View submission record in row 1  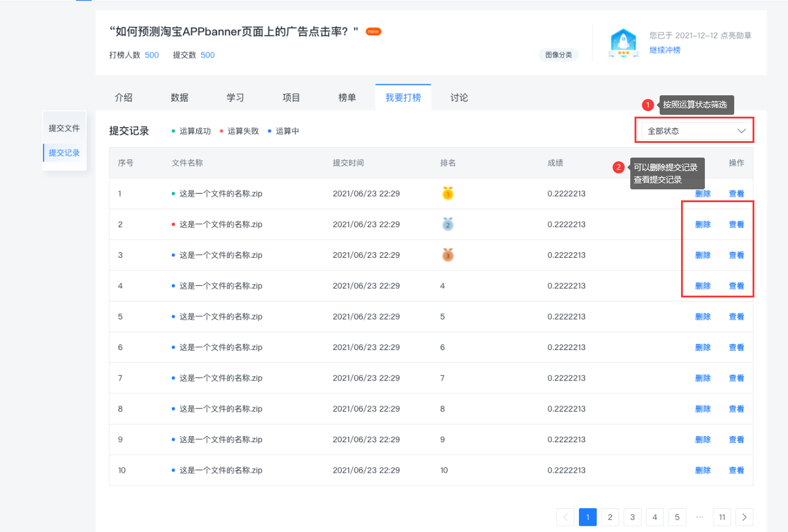[737, 194]
